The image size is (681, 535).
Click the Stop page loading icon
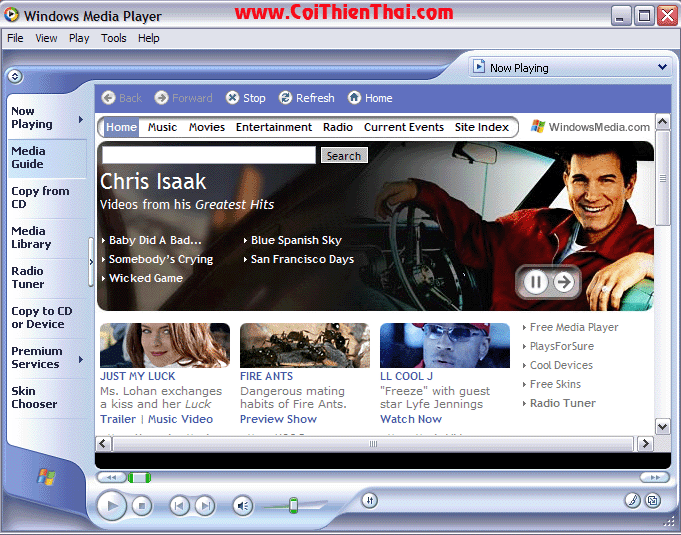coord(232,98)
